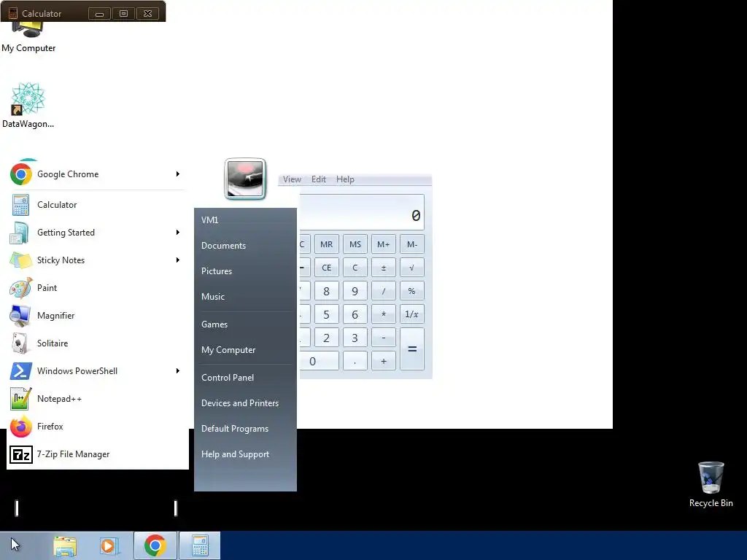Expand Sticky Notes jump list arrow
The height and width of the screenshot is (560, 747).
coord(178,260)
